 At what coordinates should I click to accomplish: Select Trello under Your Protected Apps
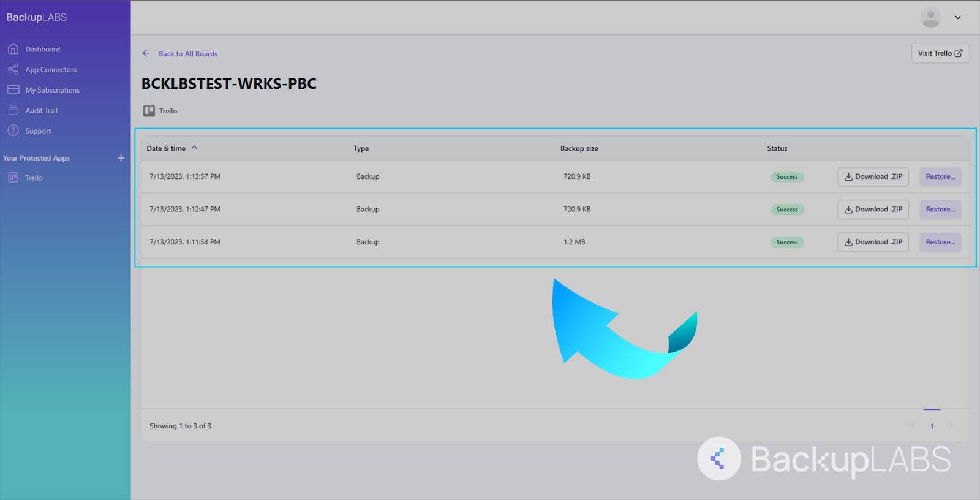pyautogui.click(x=34, y=178)
